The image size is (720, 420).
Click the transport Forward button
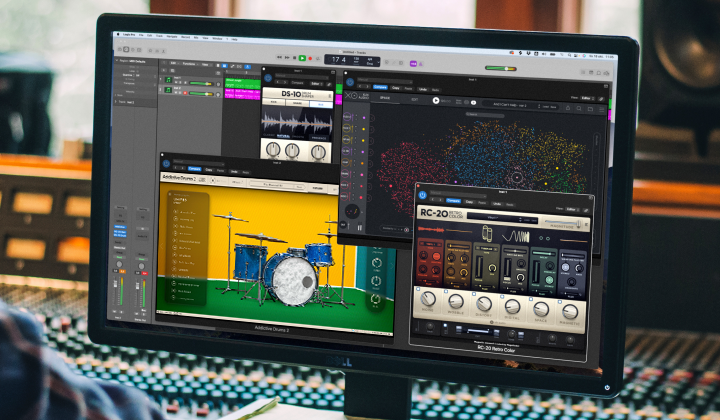pos(287,58)
